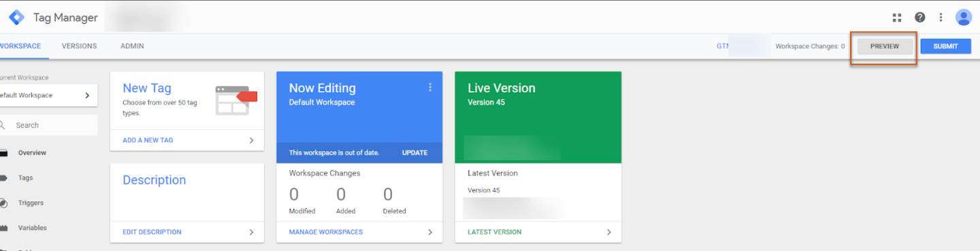Open the Google apps grid icon
The image size is (980, 251).
click(897, 18)
